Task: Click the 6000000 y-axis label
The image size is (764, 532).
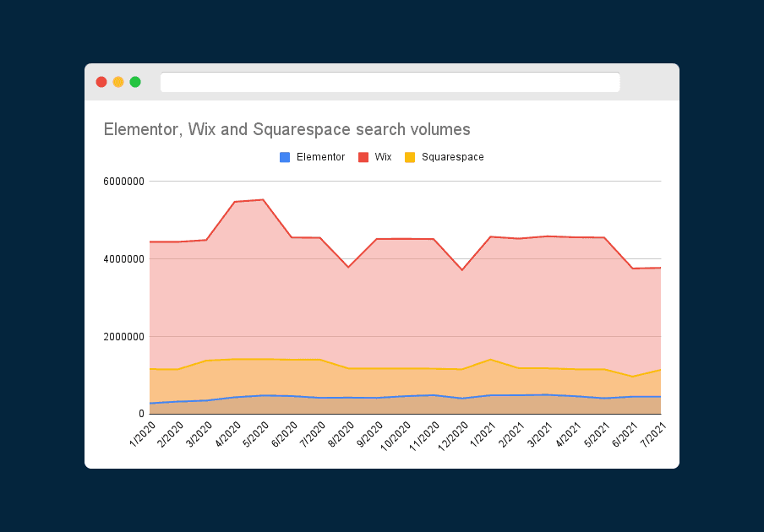Action: pos(123,181)
